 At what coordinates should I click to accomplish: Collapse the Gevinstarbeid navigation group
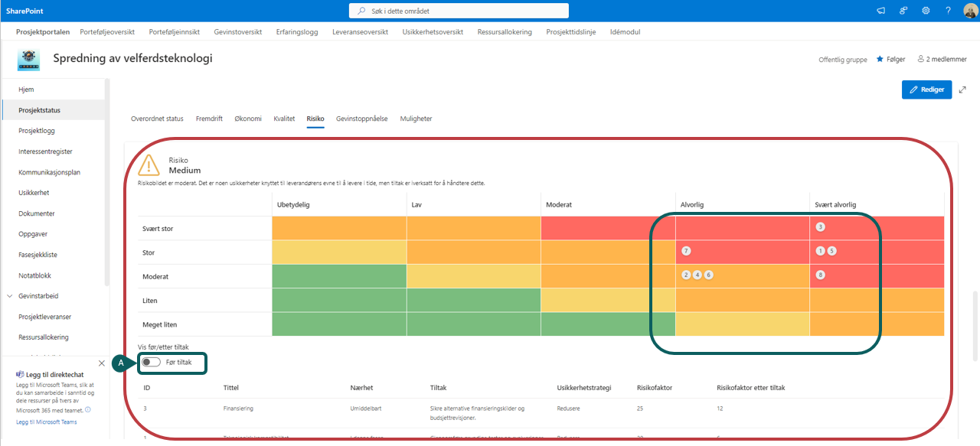coord(10,296)
